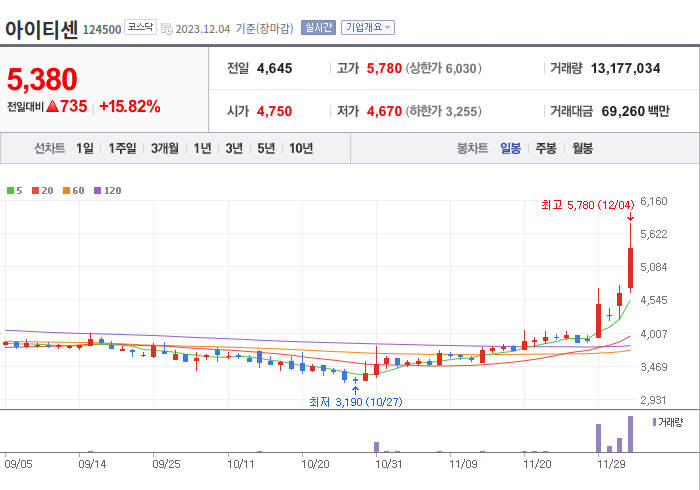Click the 10/20 x-axis date label
This screenshot has height=490, width=700.
(315, 464)
